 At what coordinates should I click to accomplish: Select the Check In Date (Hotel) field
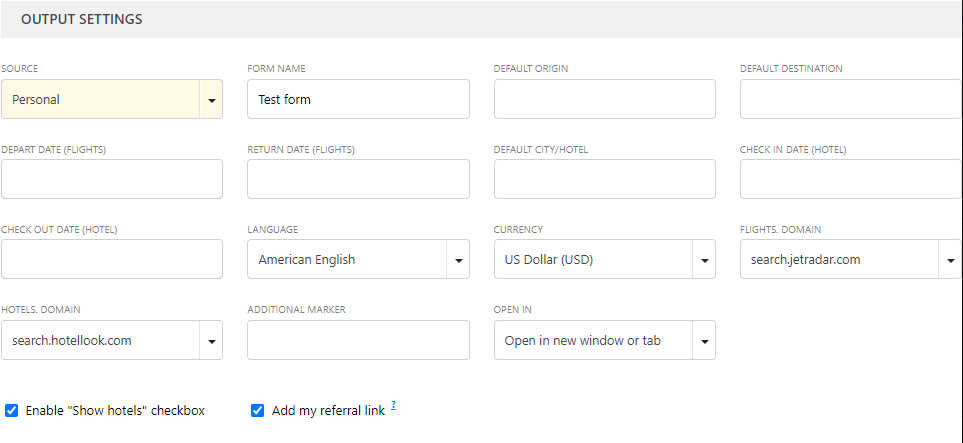coord(850,179)
